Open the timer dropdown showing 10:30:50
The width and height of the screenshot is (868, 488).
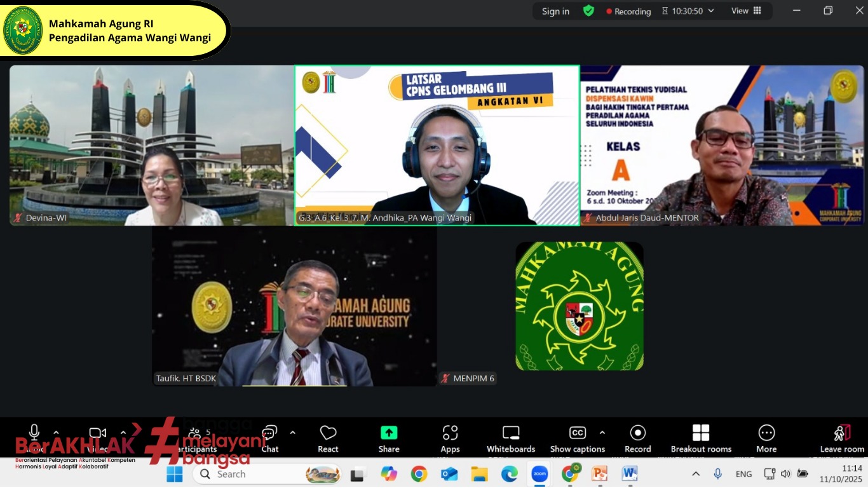click(x=688, y=11)
